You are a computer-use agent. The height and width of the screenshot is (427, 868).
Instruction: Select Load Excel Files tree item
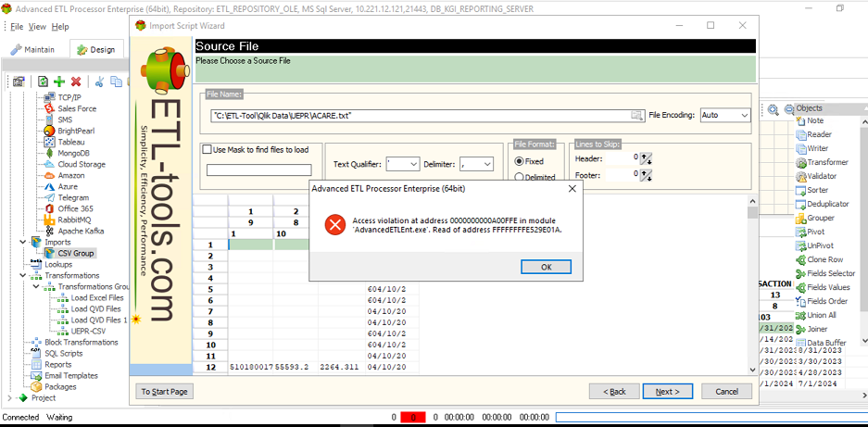97,297
